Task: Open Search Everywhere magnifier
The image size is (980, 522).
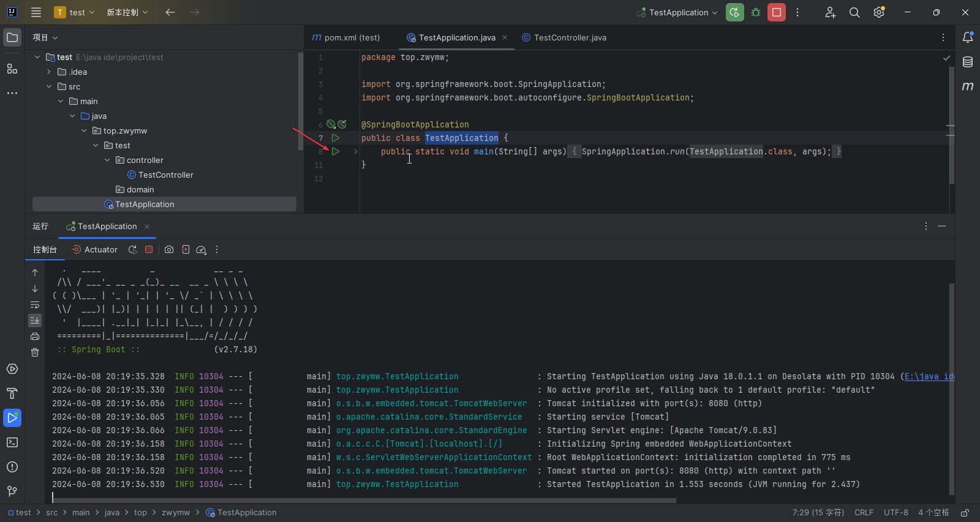Action: click(x=854, y=12)
